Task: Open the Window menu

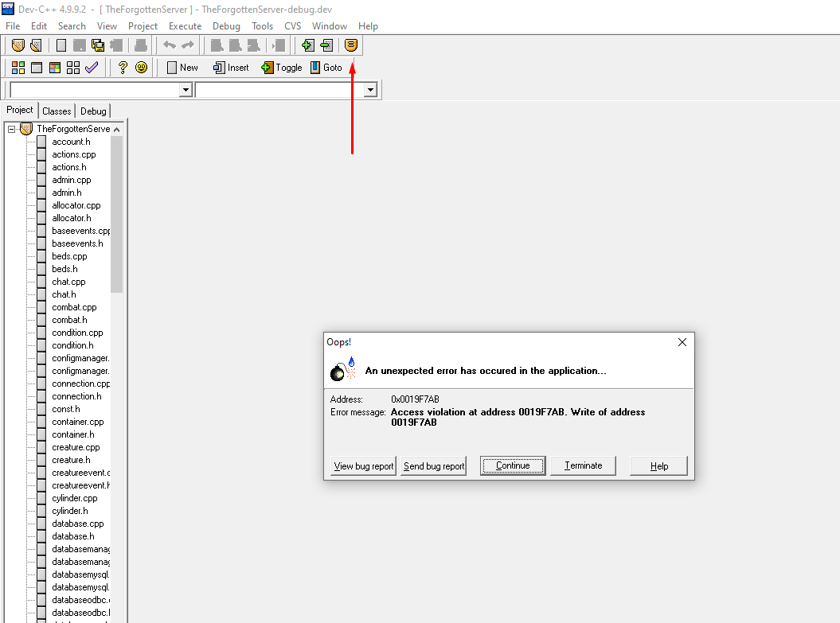Action: 330,26
